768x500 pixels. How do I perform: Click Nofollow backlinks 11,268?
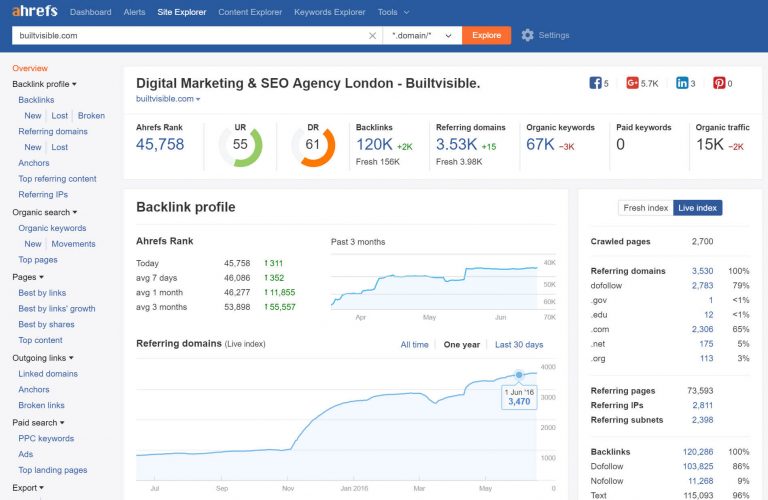coord(700,481)
